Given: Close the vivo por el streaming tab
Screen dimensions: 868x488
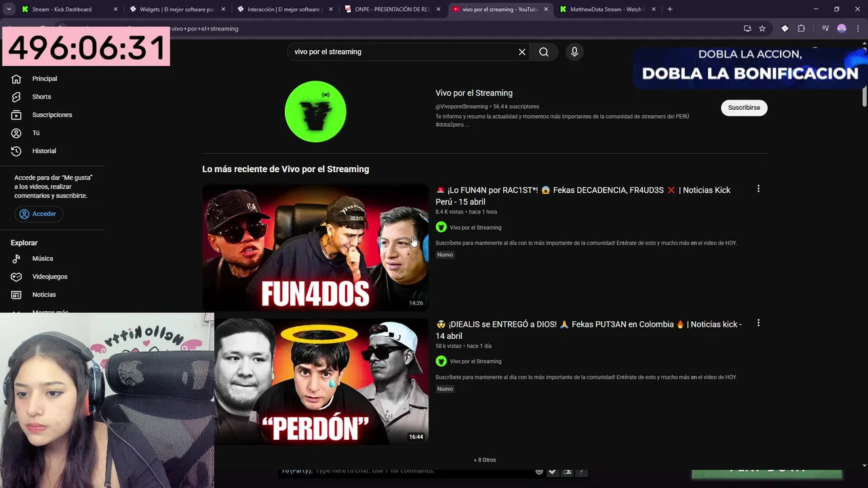Looking at the screenshot, I should pos(546,9).
